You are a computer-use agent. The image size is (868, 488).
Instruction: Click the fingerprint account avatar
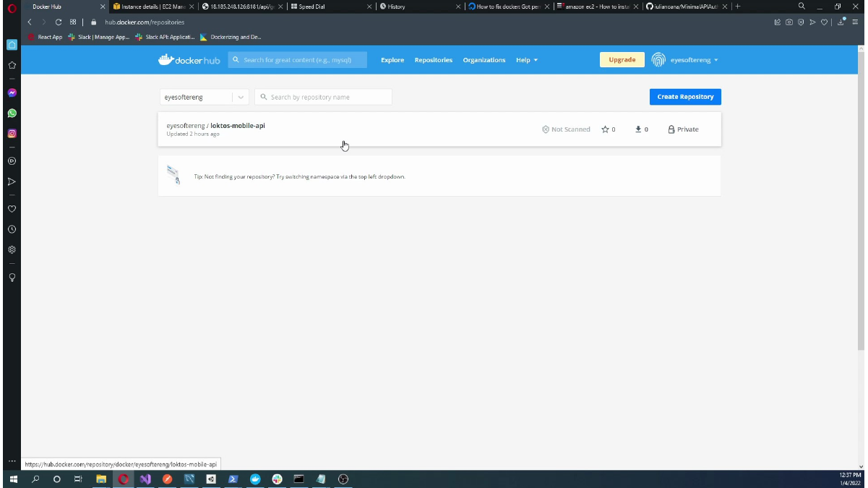tap(658, 60)
